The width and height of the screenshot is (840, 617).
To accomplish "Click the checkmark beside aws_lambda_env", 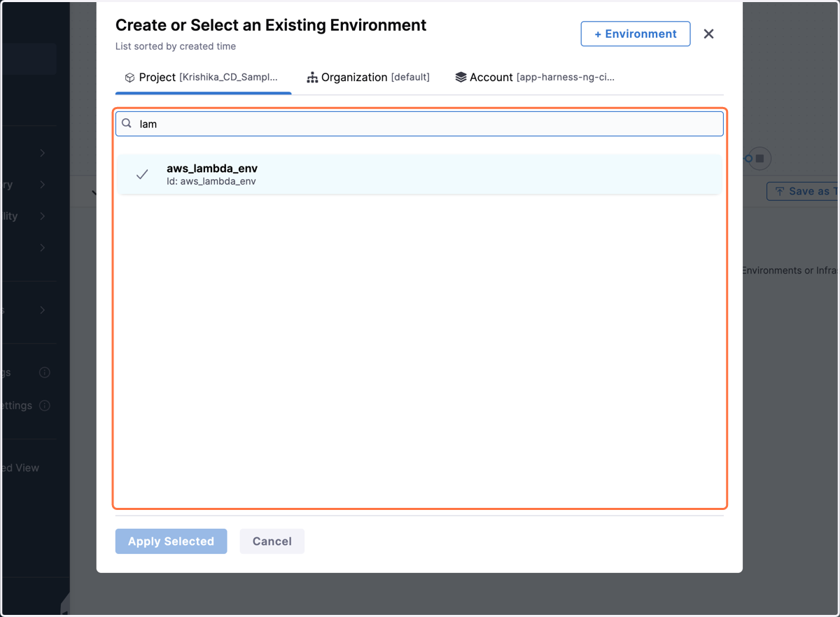I will 142,174.
